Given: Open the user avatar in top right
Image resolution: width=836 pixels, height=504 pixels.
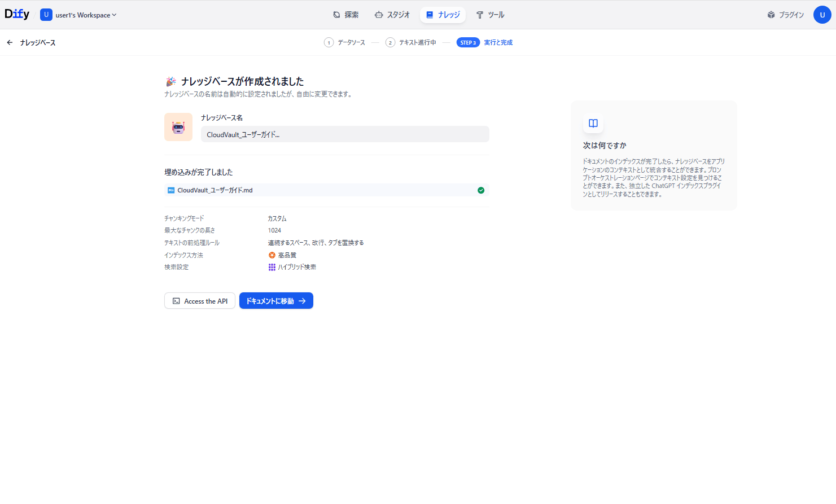Looking at the screenshot, I should pyautogui.click(x=822, y=15).
